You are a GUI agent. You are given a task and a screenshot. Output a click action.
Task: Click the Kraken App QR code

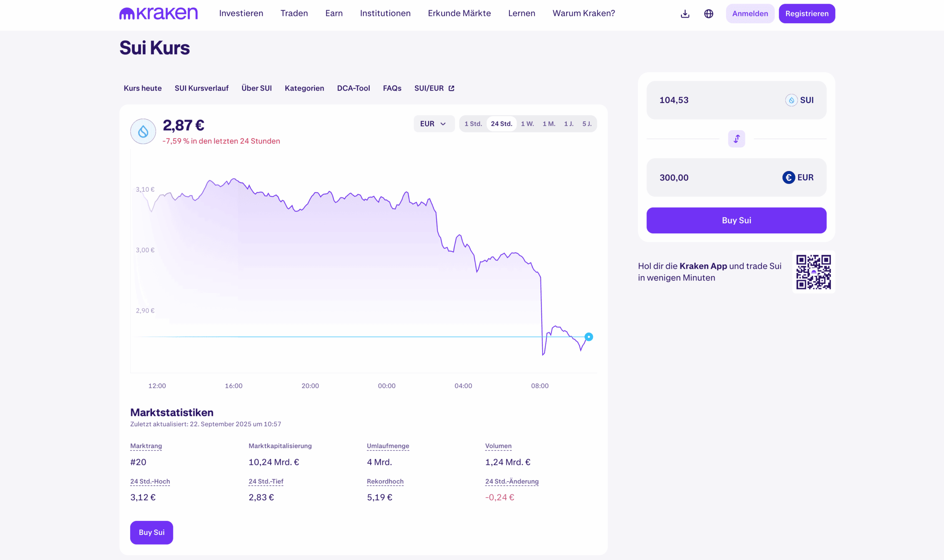[x=813, y=272]
